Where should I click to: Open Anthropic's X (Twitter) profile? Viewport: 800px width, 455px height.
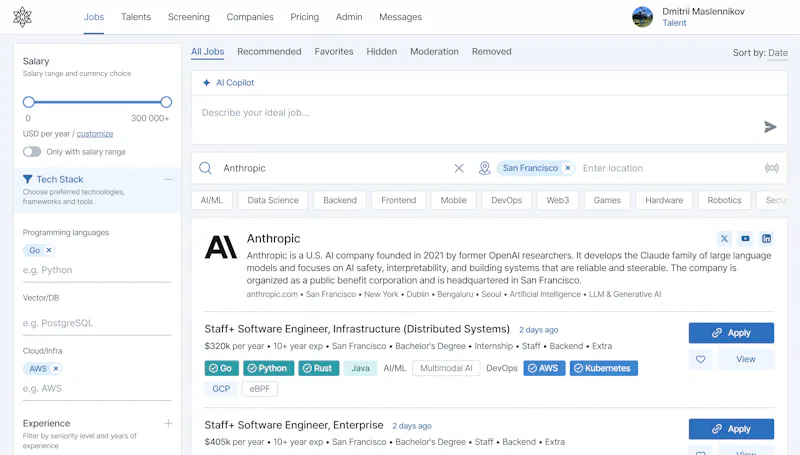[724, 238]
